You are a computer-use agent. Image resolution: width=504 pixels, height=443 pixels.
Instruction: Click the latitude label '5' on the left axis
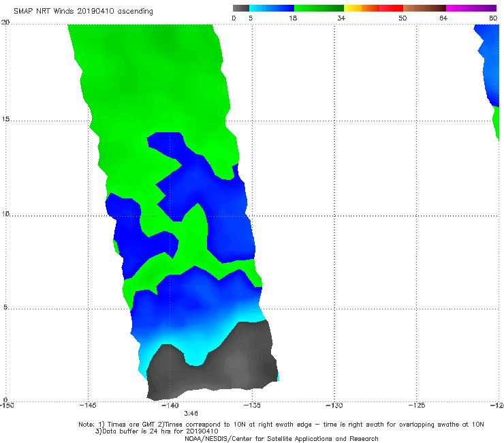5,307
